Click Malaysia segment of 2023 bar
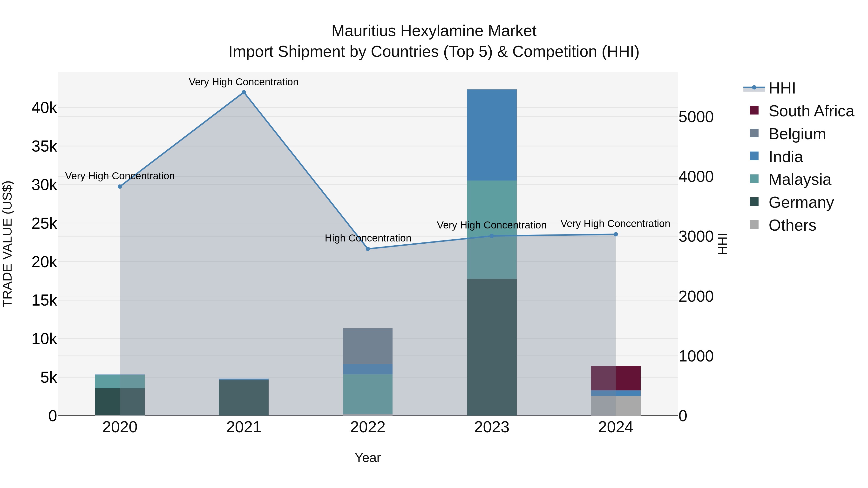This screenshot has height=488, width=868. pyautogui.click(x=492, y=230)
